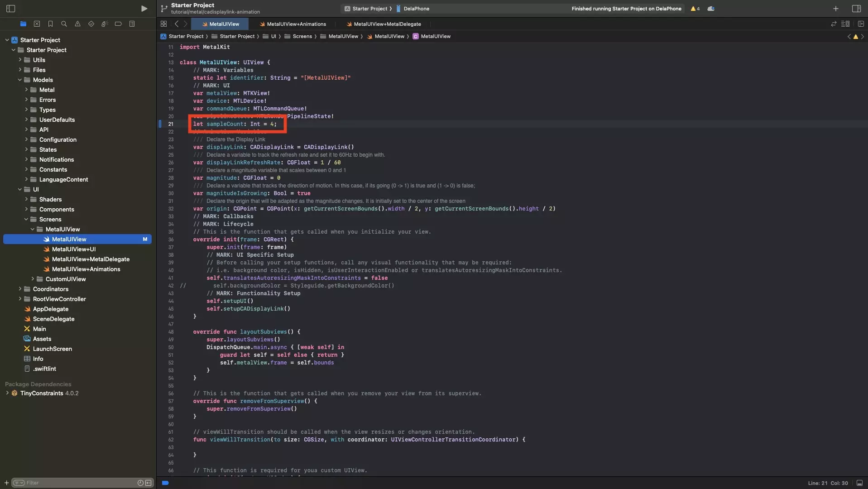Toggle the navigator sidebar panel
Viewport: 868px width, 489px height.
pos(11,9)
